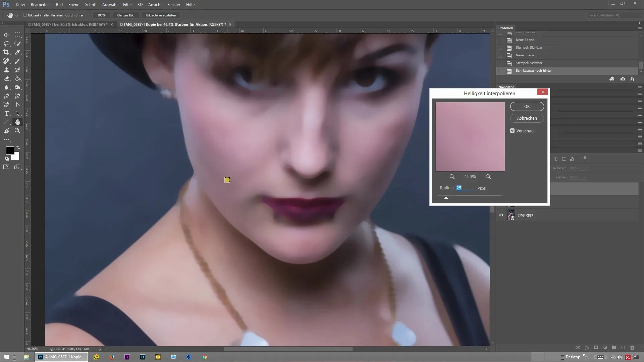Open the Edit Toolbar three-dots menu
This screenshot has width=644, height=362.
[6, 139]
